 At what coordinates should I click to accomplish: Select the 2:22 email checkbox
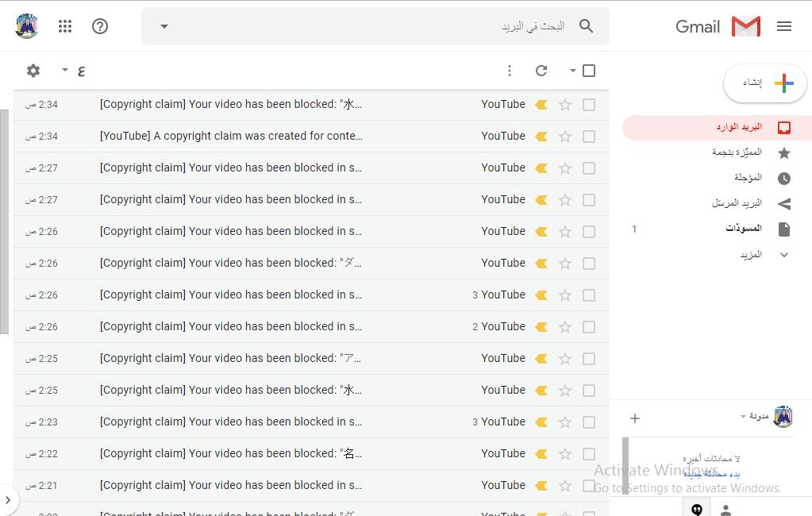589,454
